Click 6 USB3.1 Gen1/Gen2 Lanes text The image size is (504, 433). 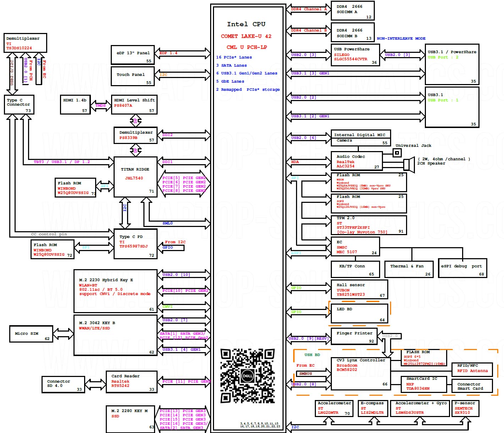247,73
